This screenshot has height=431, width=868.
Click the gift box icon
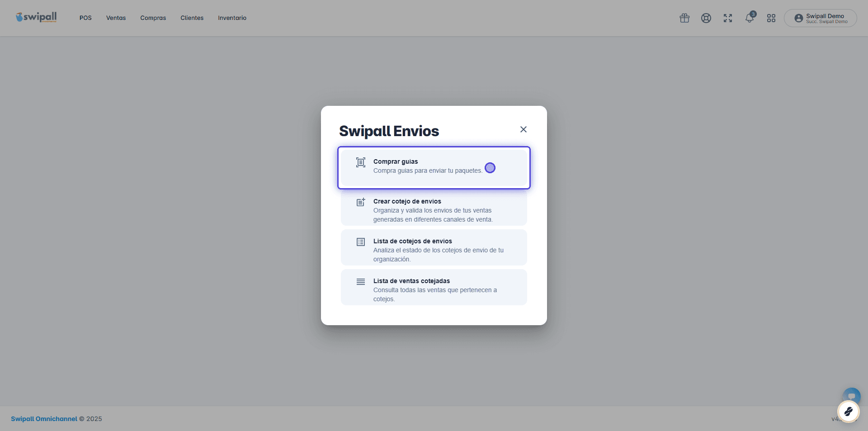coord(684,18)
